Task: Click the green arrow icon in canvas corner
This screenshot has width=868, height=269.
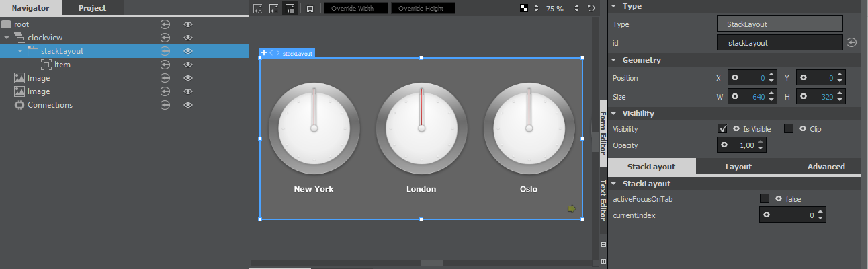Action: point(572,209)
